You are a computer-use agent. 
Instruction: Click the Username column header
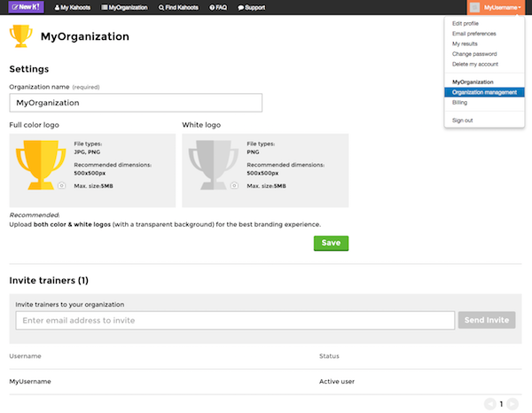(25, 356)
